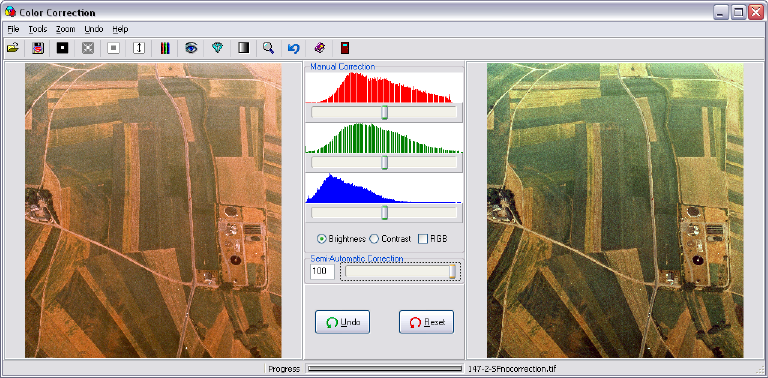This screenshot has width=768, height=378.
Task: Click the Semi-Automatic Correction slider thumb
Action: 453,272
